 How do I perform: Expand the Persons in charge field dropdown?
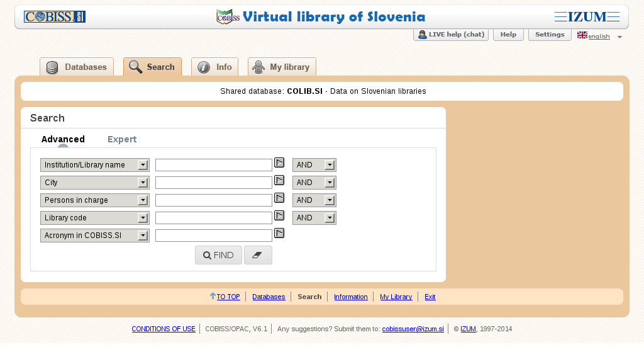(x=95, y=200)
